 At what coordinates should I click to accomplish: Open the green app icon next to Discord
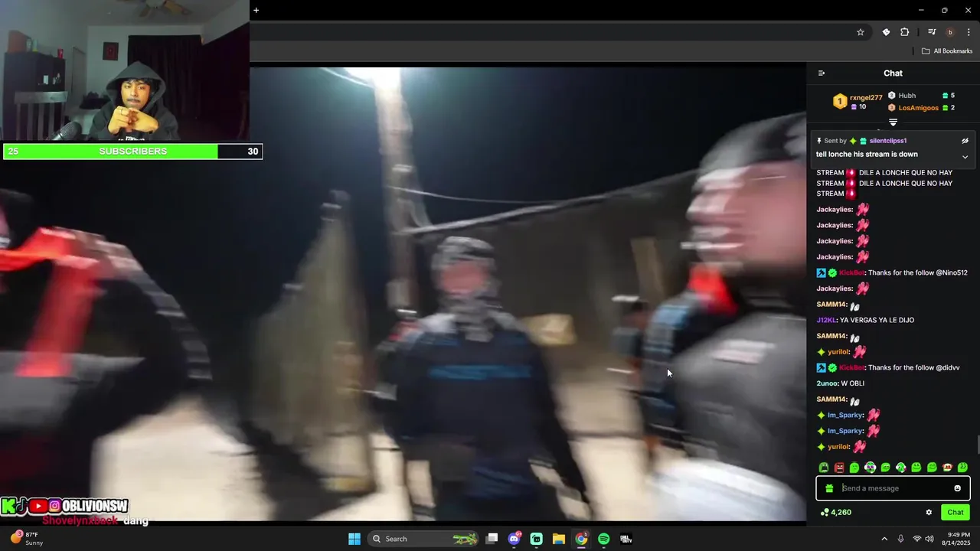[x=537, y=539]
